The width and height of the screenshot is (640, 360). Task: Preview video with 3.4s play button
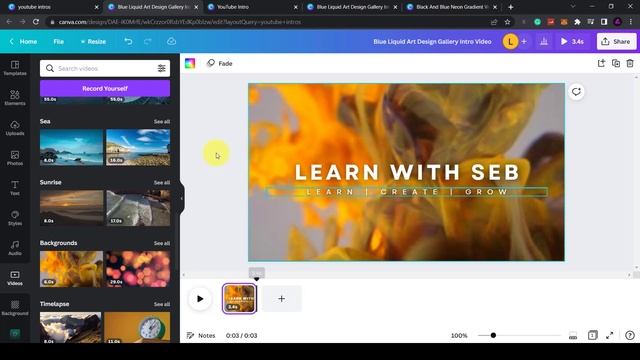pyautogui.click(x=572, y=41)
